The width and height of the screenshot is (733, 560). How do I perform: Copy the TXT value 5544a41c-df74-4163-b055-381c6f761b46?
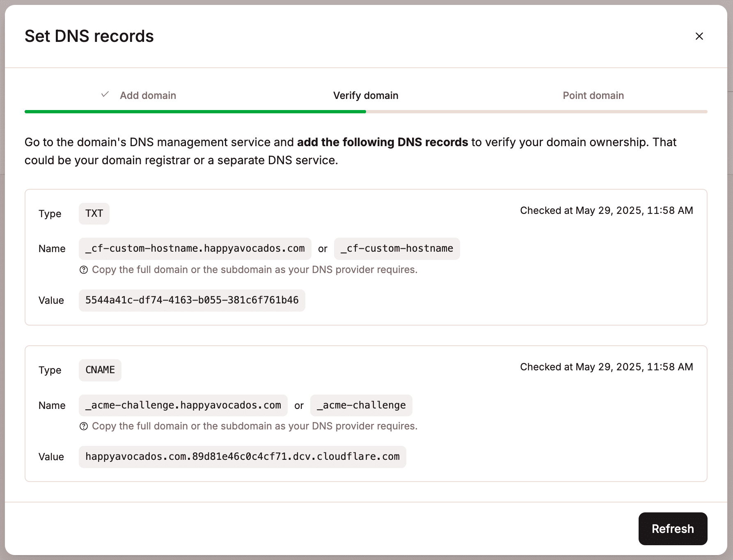click(x=192, y=300)
